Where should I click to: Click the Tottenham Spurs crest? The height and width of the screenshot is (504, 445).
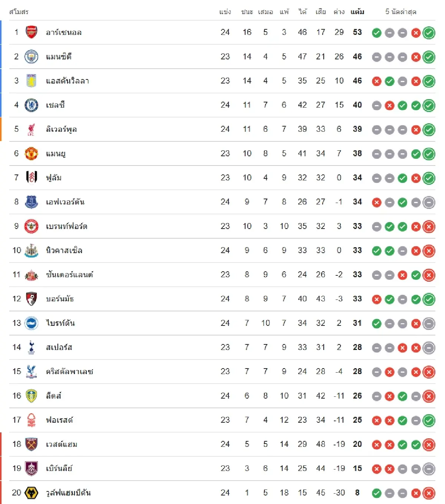click(x=31, y=347)
